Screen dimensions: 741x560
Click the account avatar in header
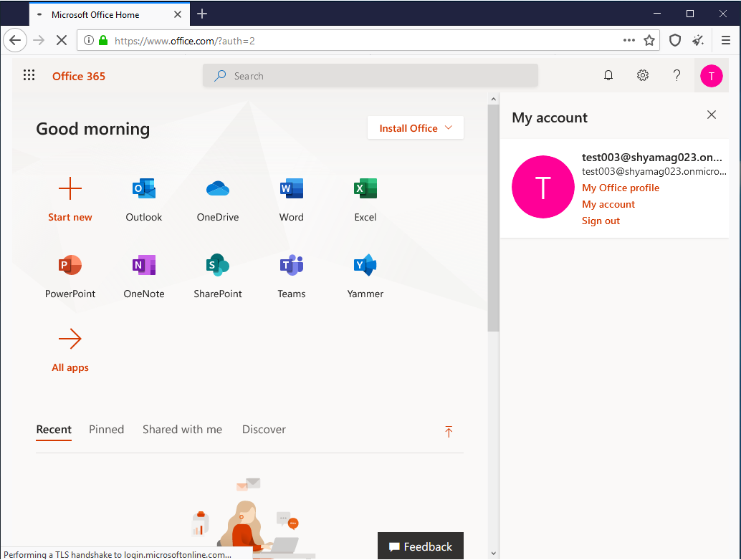tap(711, 75)
